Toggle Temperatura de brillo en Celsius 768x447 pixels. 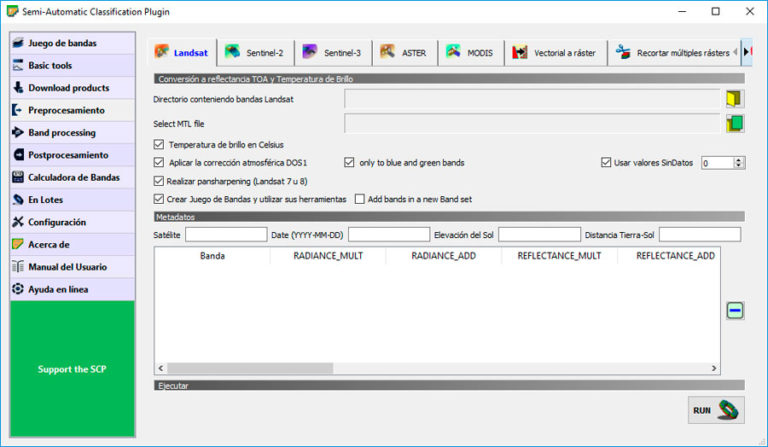(x=159, y=144)
